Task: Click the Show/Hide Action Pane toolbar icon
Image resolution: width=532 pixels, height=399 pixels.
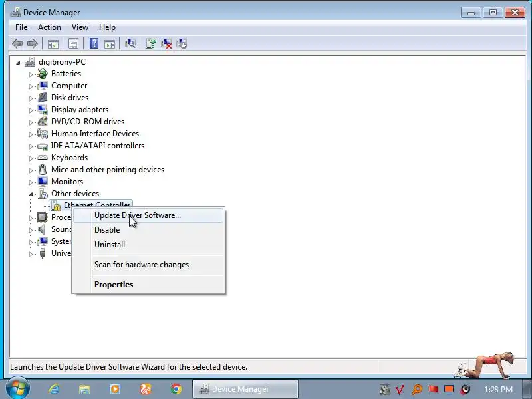Action: pyautogui.click(x=110, y=44)
